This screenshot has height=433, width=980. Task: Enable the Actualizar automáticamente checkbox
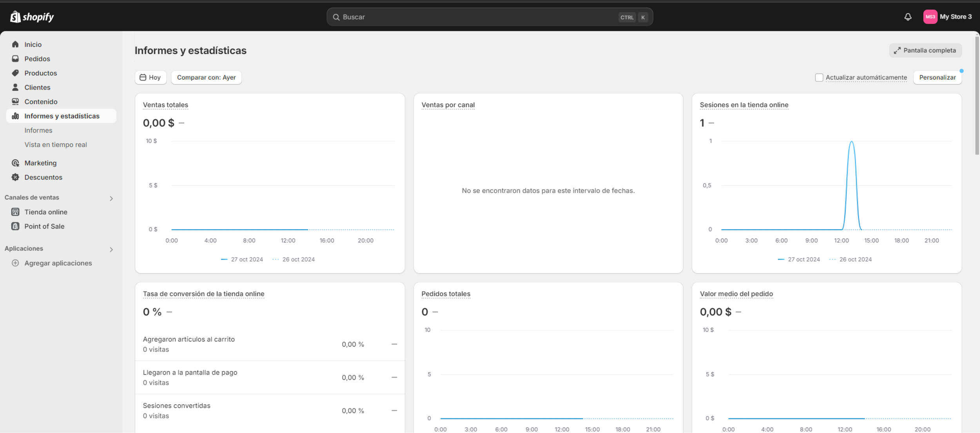click(819, 77)
